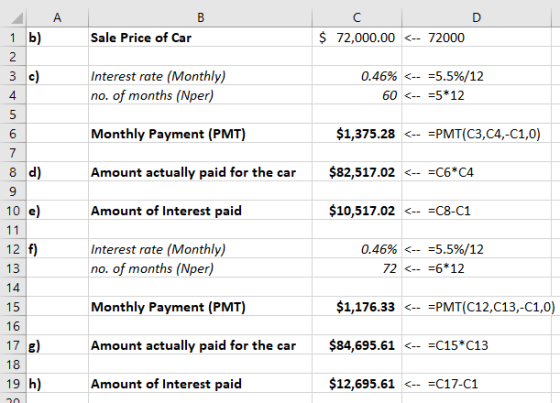Select column A header
The width and height of the screenshot is (560, 403).
57,18
